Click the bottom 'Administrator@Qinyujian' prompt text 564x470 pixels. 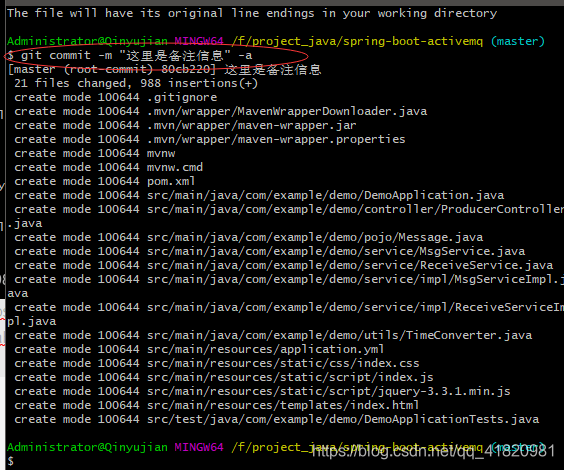(87, 447)
